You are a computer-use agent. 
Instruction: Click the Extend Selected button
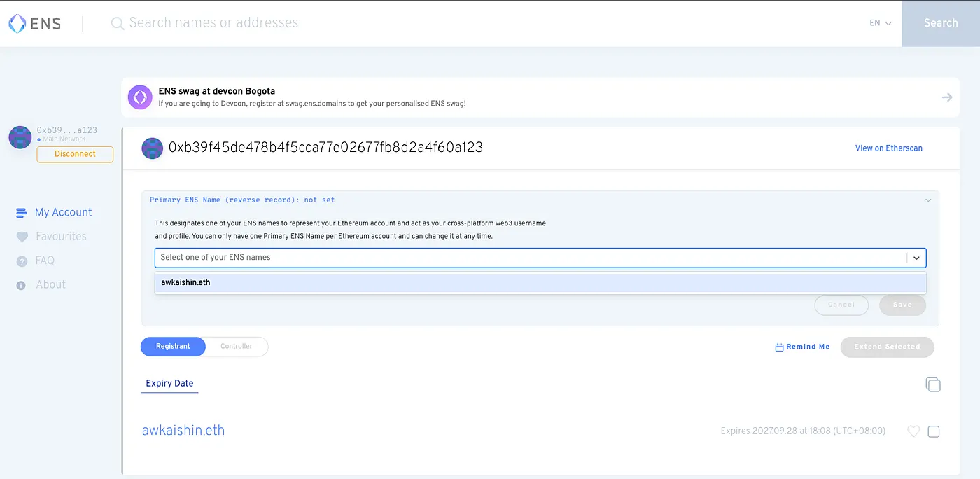coord(887,347)
